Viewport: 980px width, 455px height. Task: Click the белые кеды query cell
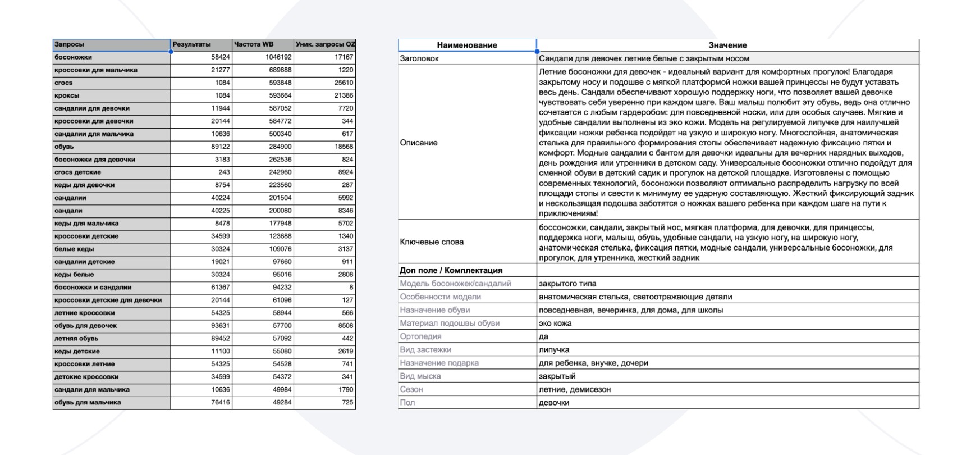(111, 249)
